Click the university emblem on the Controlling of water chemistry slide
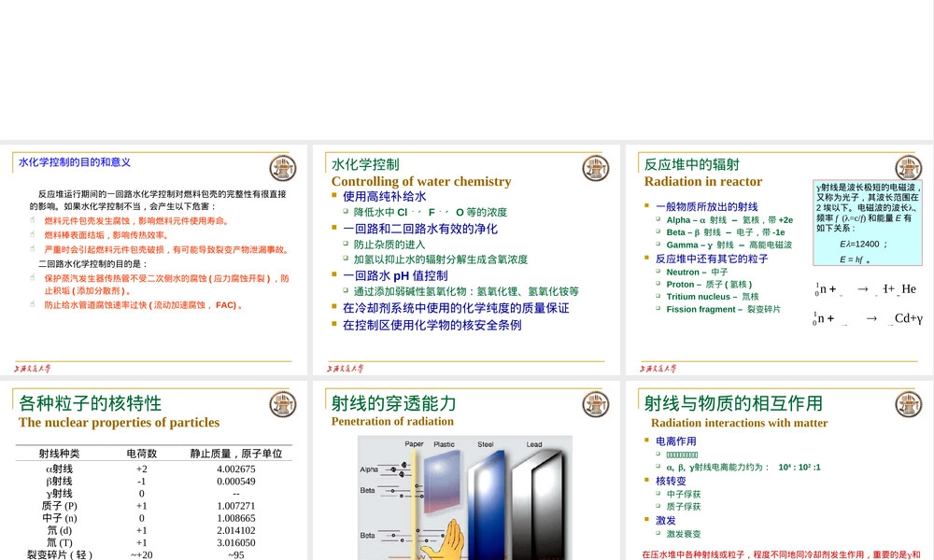 coord(596,168)
